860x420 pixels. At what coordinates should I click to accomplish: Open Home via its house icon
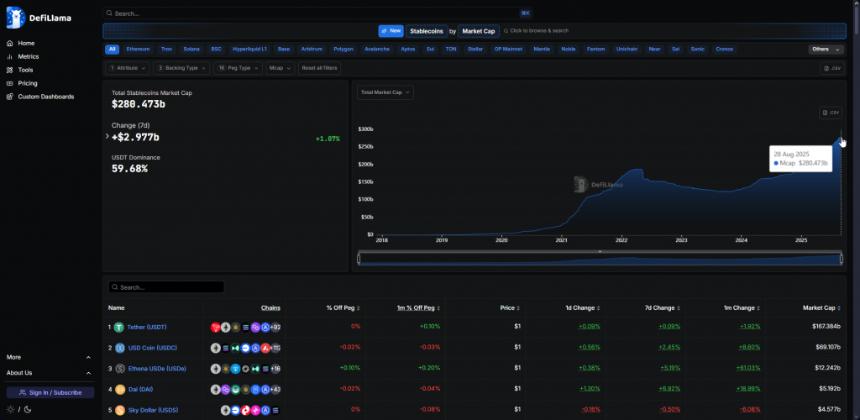[10, 43]
